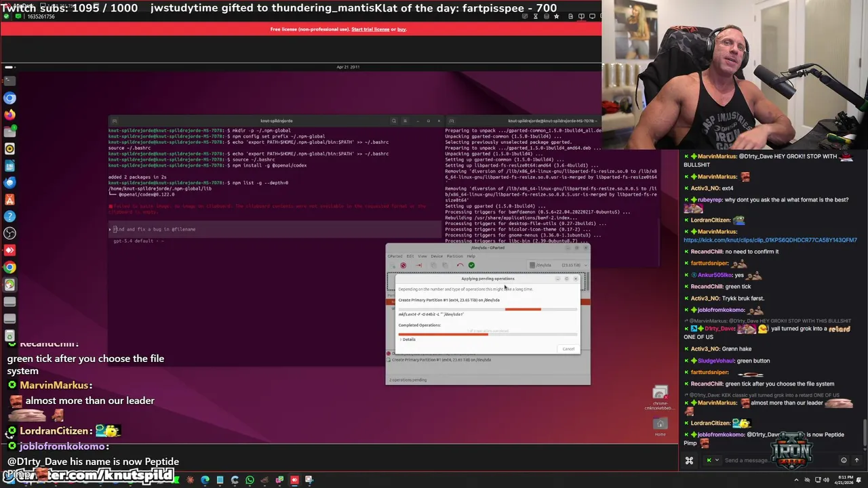Click the 'buy' link in red banner
This screenshot has height=488, width=868.
pyautogui.click(x=401, y=29)
